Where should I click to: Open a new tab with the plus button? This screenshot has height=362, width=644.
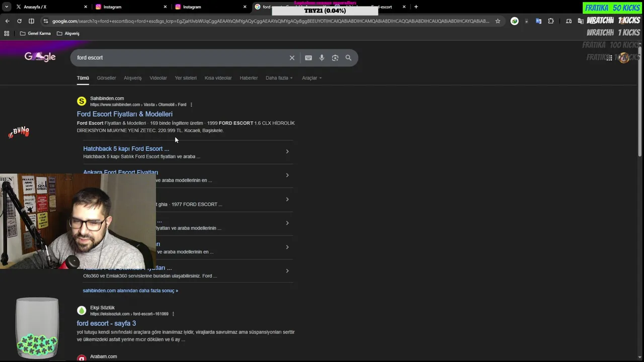pyautogui.click(x=416, y=7)
